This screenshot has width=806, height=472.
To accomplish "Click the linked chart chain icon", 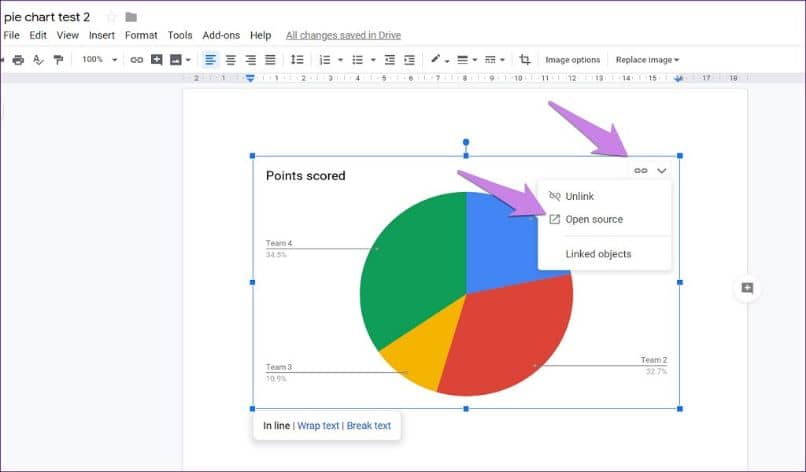I will [640, 171].
